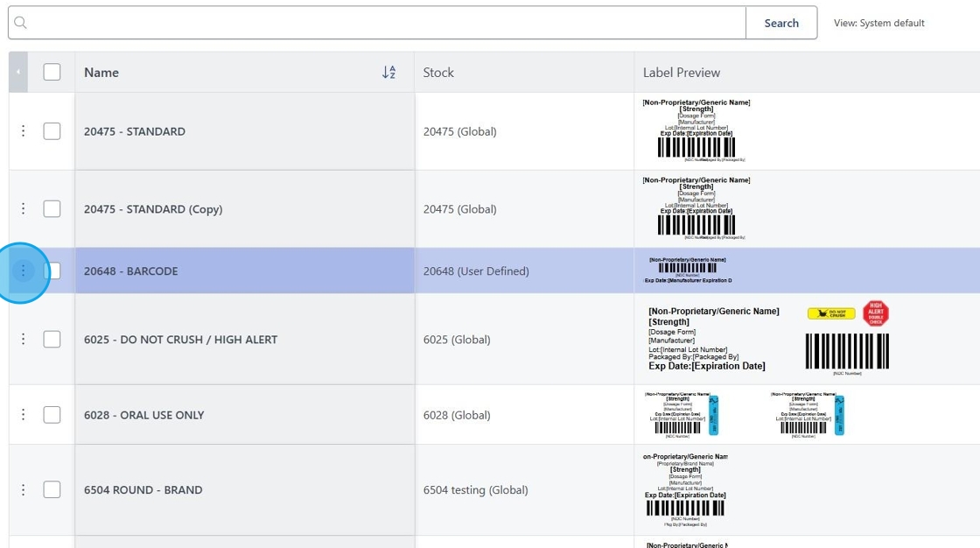Select the 6028 - ORAL USE ONLY name
This screenshot has width=980, height=548.
click(143, 415)
